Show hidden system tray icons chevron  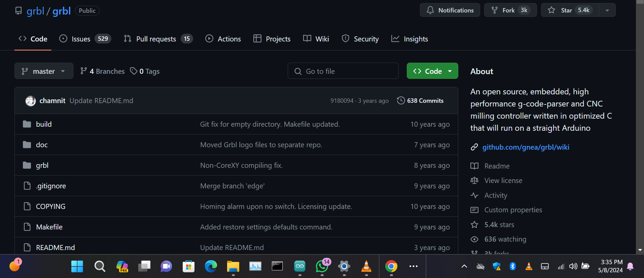coord(464,266)
